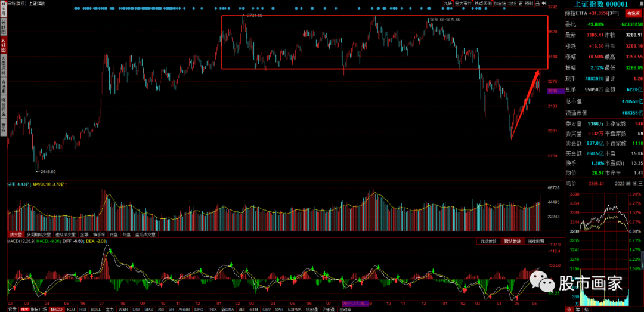The width and height of the screenshot is (644, 312).
Task: Select the 成交量 volume tab
Action: click(16, 234)
